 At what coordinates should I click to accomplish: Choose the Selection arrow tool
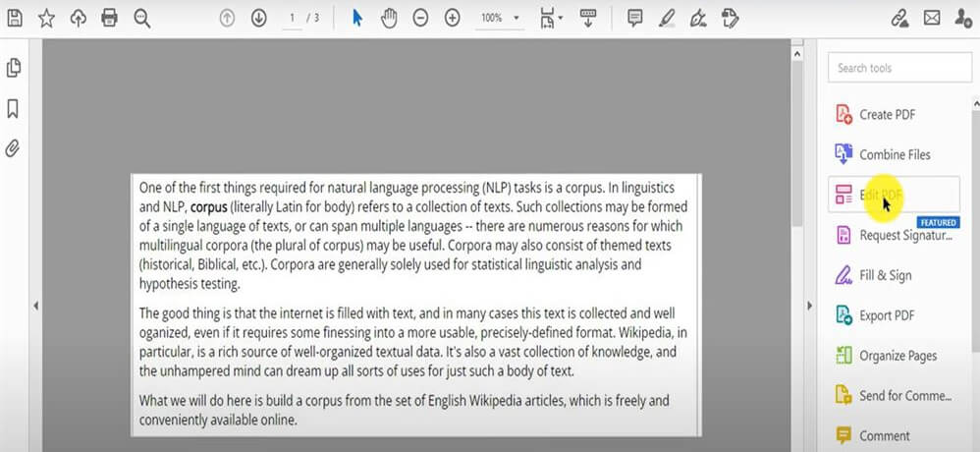(356, 18)
